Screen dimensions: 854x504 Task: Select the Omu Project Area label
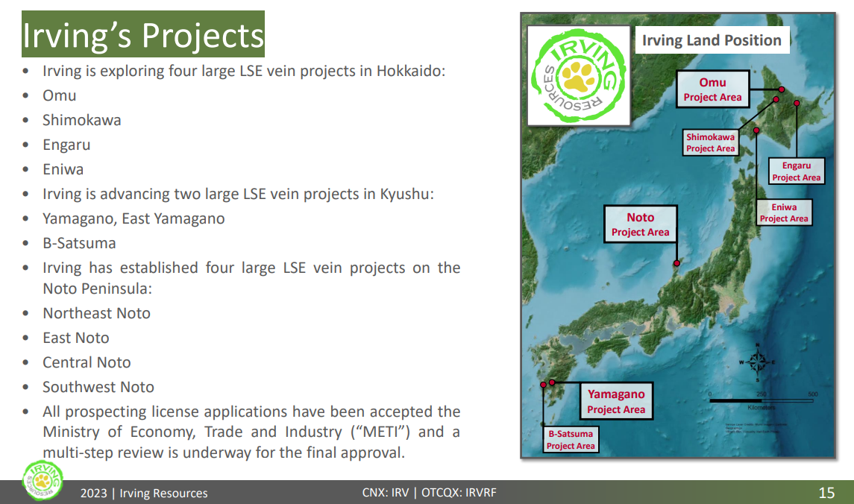click(x=712, y=89)
